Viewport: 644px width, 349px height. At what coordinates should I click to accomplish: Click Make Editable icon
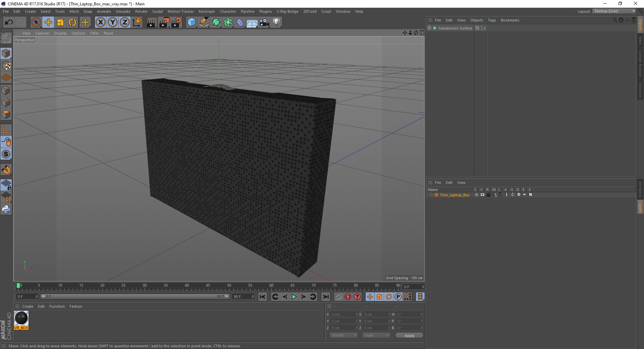[x=6, y=38]
